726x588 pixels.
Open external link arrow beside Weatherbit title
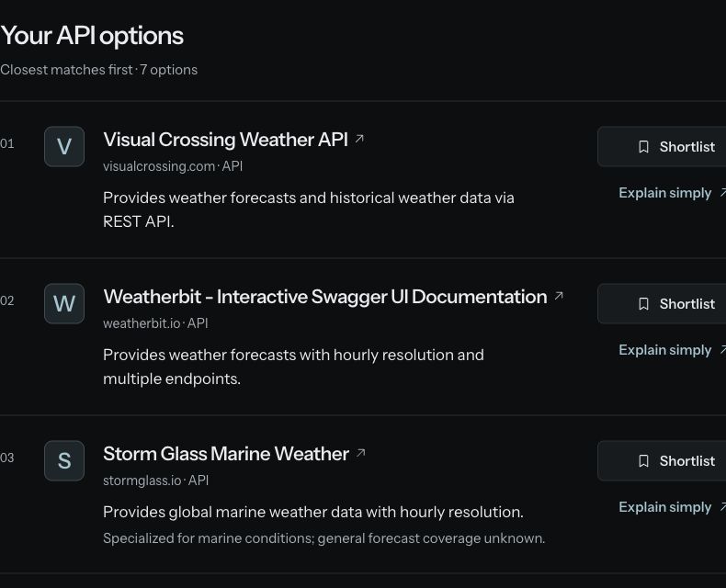coord(559,296)
